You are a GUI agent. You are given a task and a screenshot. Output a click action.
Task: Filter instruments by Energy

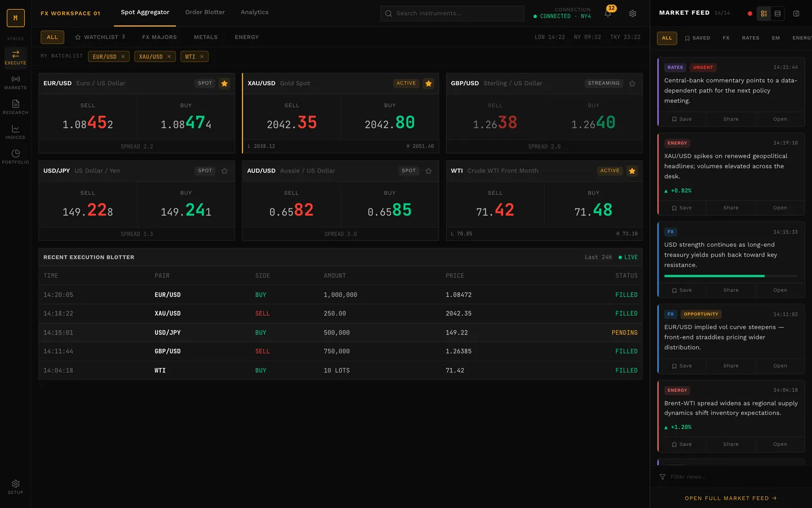click(x=247, y=37)
